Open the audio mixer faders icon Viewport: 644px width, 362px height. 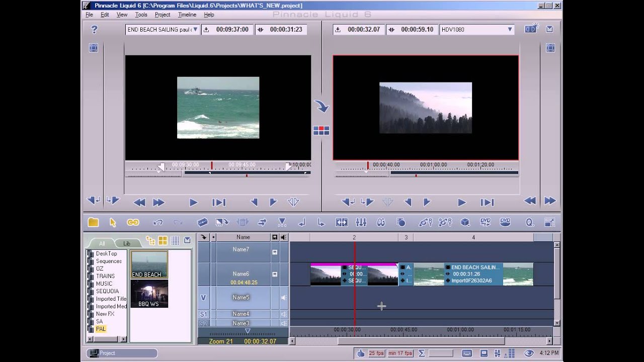point(361,222)
